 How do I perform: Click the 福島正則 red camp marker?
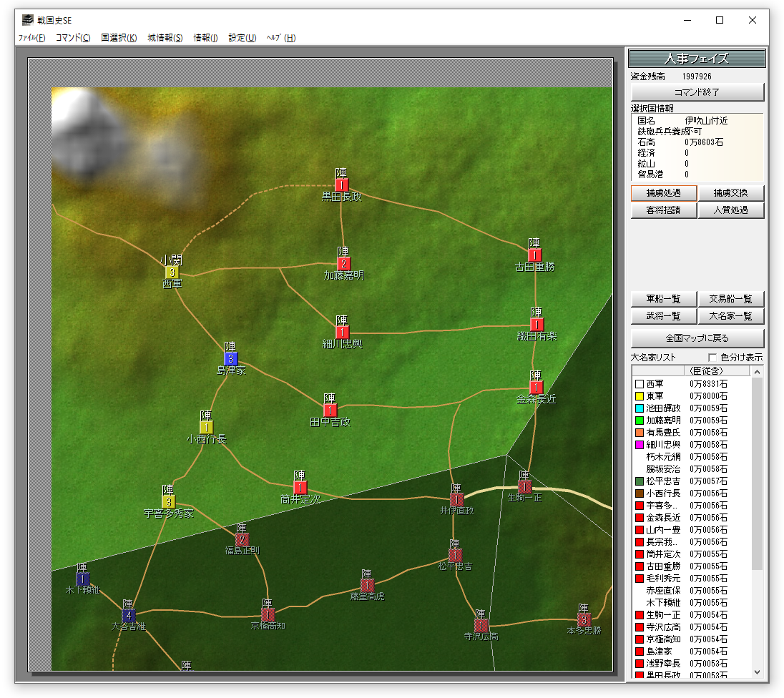242,540
